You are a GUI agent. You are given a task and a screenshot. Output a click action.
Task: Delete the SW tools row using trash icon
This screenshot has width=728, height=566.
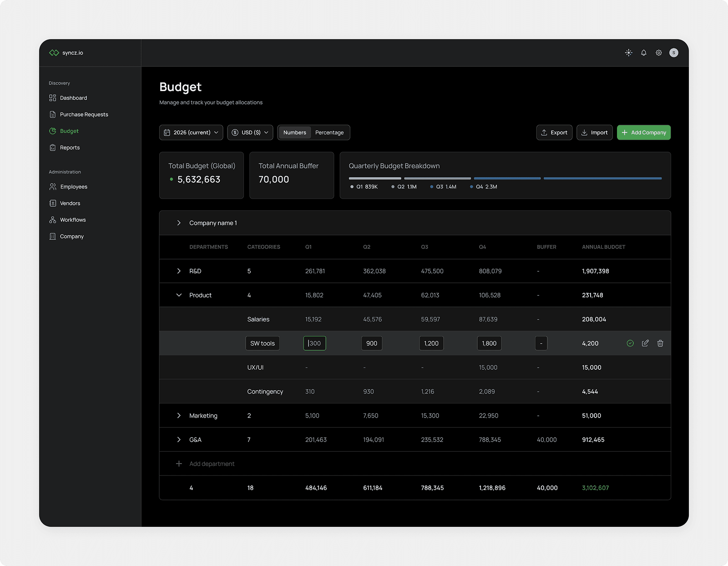(660, 343)
